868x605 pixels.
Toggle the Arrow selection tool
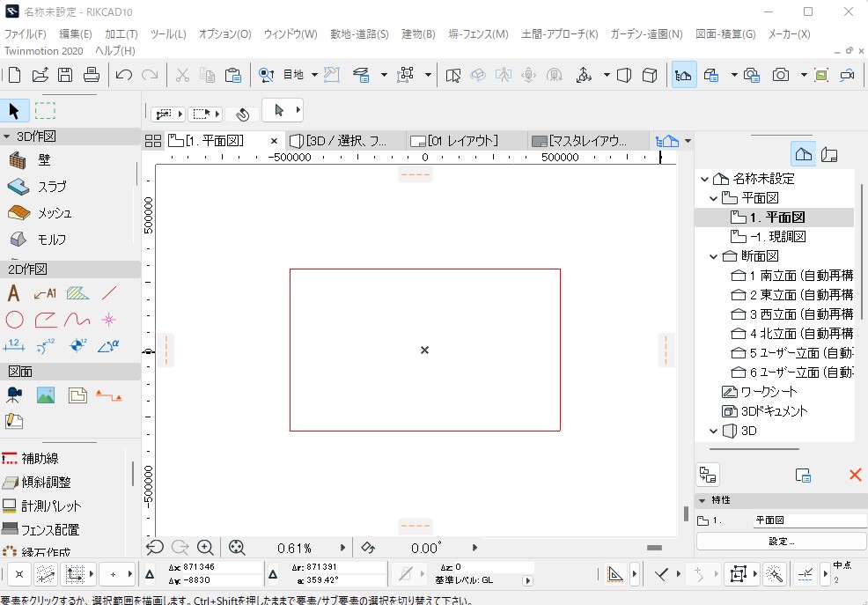coord(14,111)
